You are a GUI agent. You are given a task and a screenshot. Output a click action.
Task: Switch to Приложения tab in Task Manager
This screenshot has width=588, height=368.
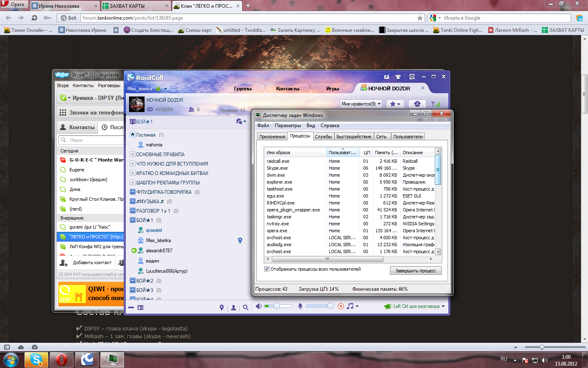point(272,137)
